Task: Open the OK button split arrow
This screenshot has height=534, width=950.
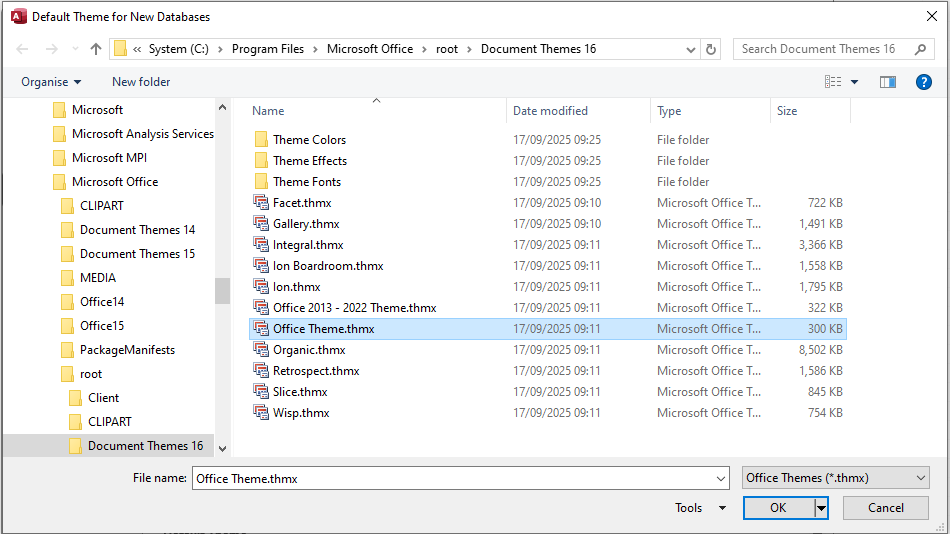Action: click(821, 508)
